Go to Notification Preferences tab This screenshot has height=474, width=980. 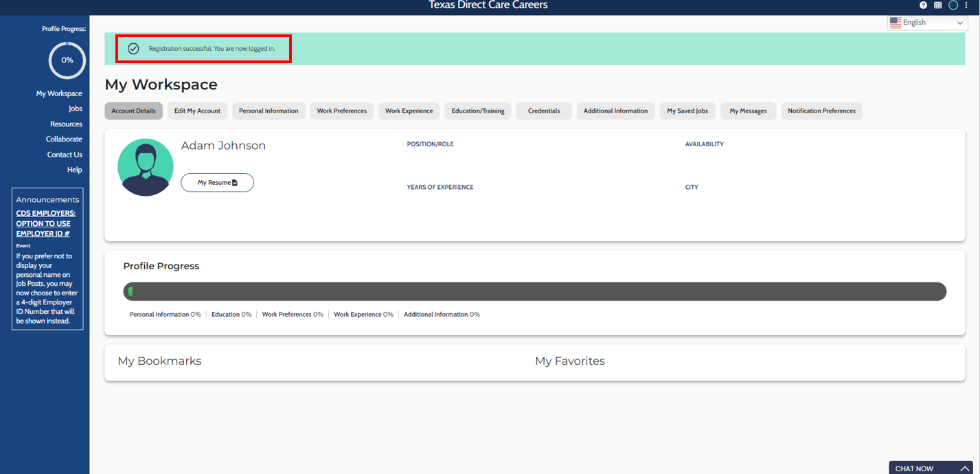(821, 111)
